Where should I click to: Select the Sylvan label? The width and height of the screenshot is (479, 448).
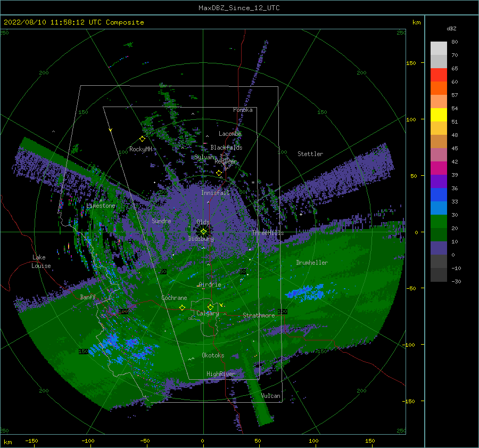coord(204,157)
